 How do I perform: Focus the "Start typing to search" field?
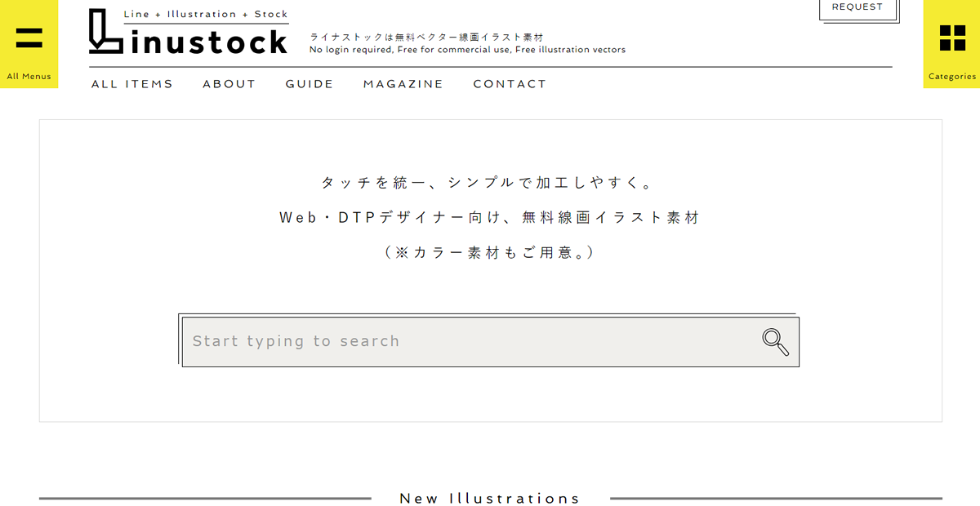point(490,342)
